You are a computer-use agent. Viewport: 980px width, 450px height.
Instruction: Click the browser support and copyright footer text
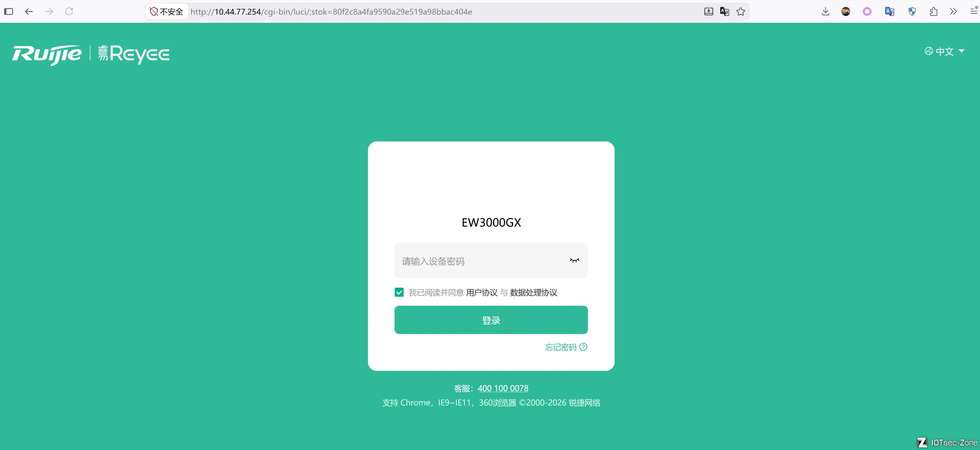[x=491, y=403]
